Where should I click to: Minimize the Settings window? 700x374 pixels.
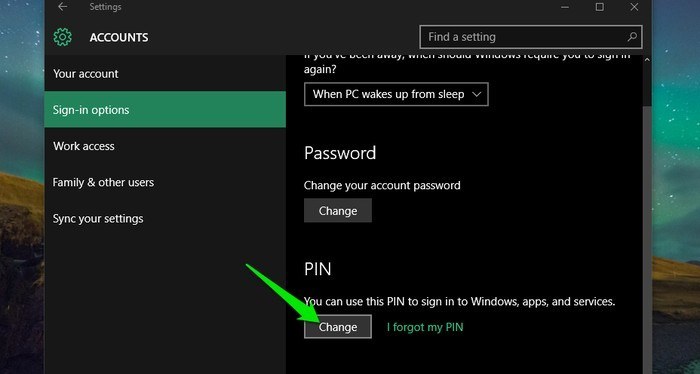tap(565, 7)
